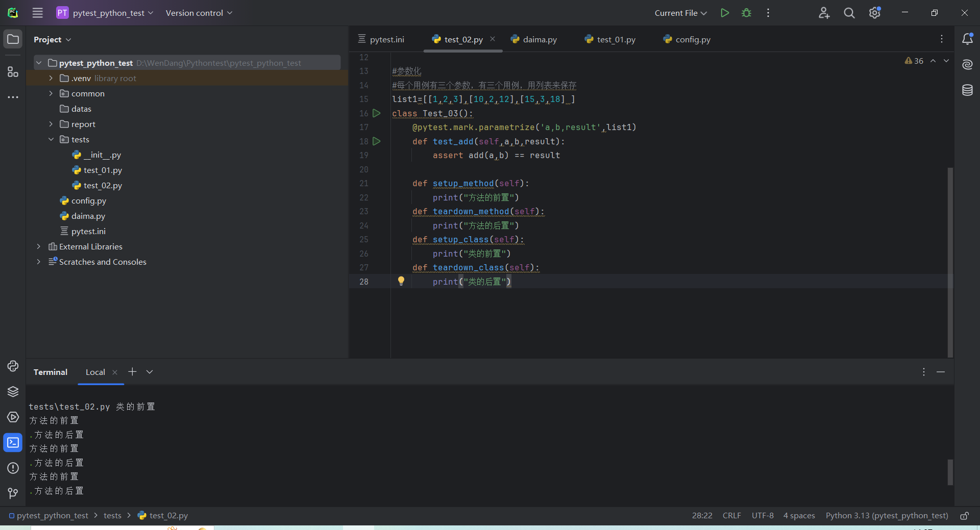Toggle the Project tool window icon
The height and width of the screenshot is (530, 980).
point(13,39)
